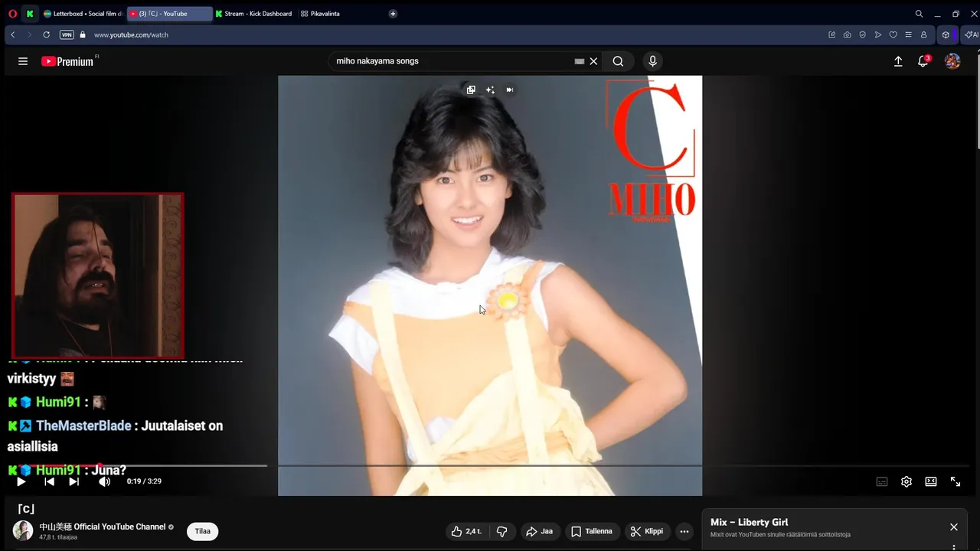The image size is (980, 551).
Task: Create a clip with Klippi button
Action: [647, 531]
